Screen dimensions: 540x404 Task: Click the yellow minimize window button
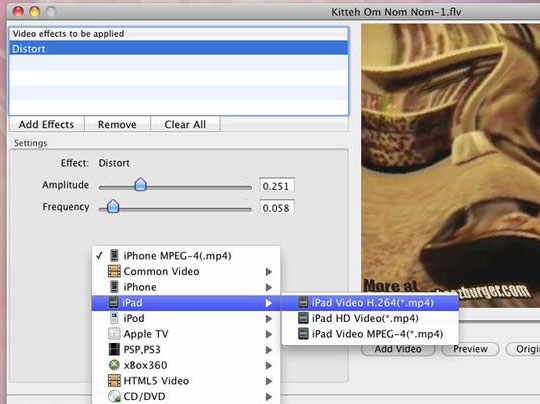tap(34, 11)
